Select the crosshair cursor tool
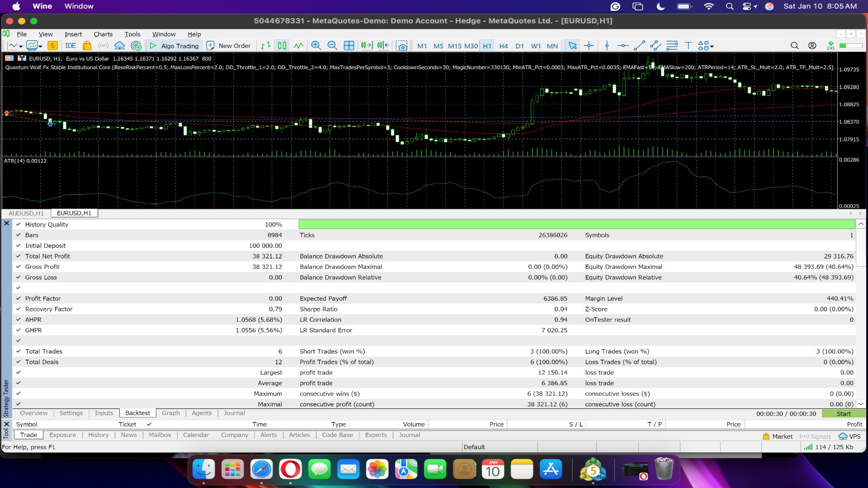Image resolution: width=868 pixels, height=488 pixels. 589,46
